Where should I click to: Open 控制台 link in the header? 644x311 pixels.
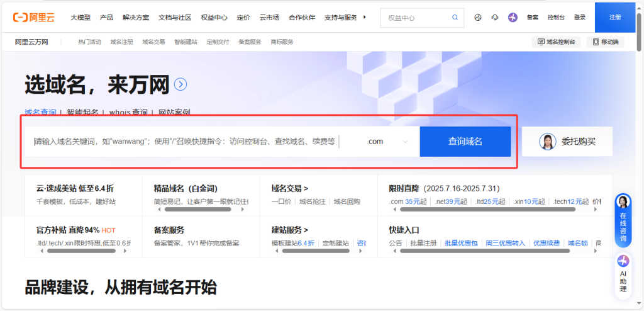556,17
